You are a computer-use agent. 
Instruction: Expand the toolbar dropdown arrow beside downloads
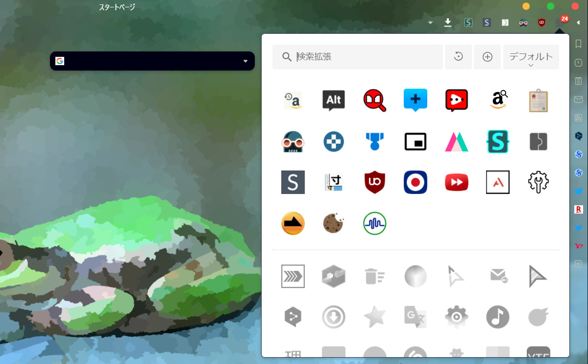pyautogui.click(x=430, y=23)
